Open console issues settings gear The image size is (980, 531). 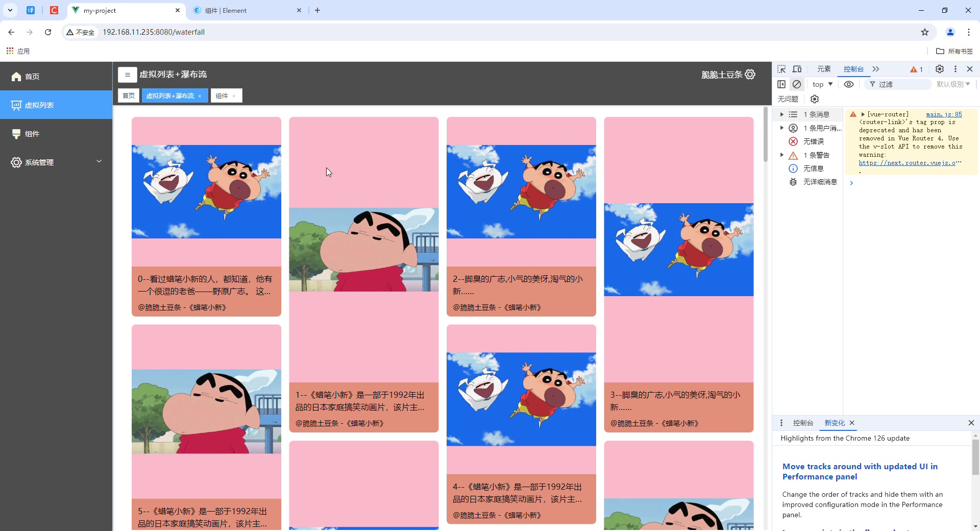point(815,99)
